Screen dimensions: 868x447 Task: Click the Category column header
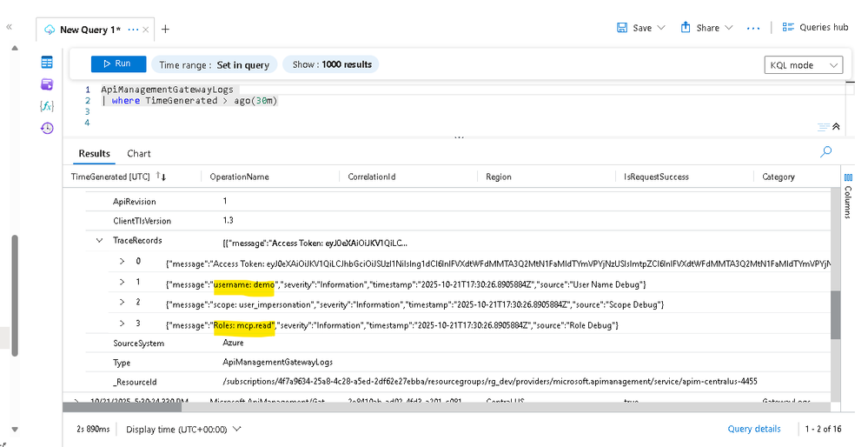pyautogui.click(x=779, y=177)
